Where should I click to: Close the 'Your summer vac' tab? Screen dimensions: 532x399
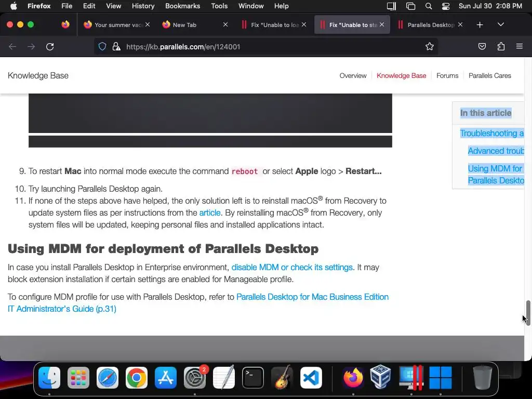(148, 24)
